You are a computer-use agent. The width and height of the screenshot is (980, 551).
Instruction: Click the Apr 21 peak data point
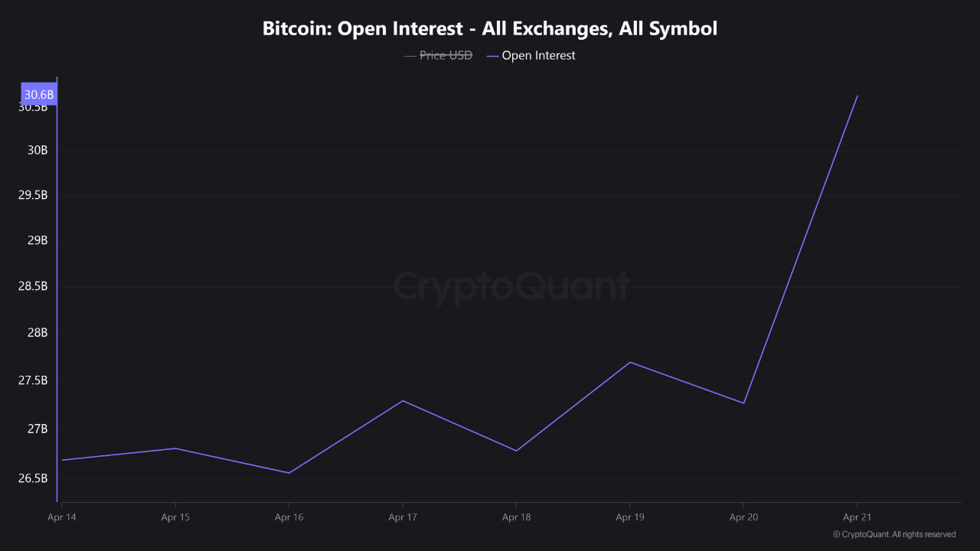(857, 96)
